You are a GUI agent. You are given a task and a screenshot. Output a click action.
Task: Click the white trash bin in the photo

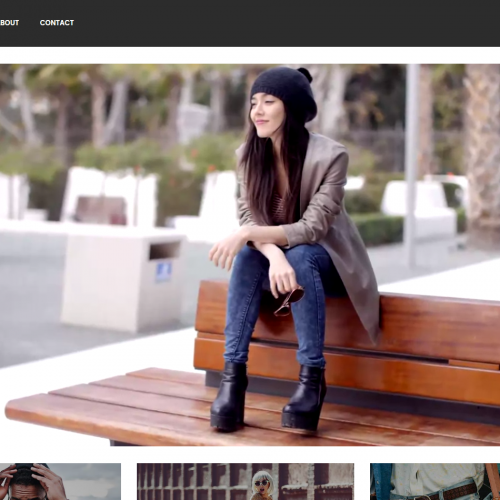coord(123,282)
